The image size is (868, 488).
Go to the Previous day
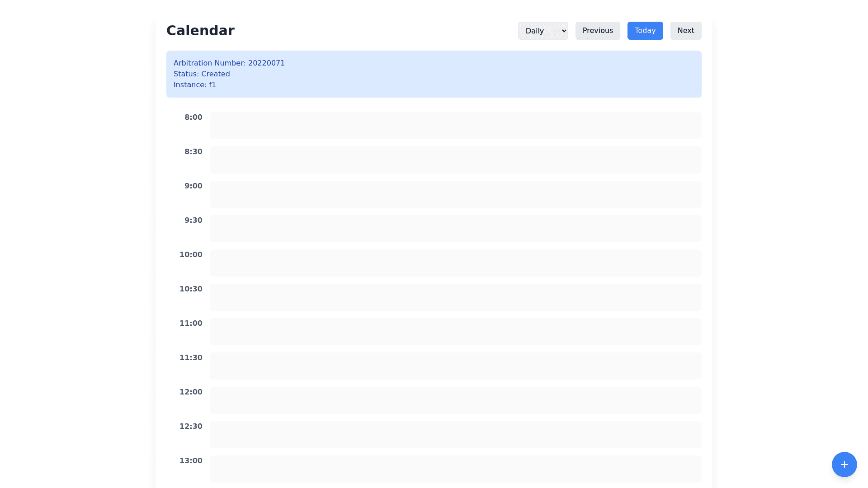click(597, 31)
